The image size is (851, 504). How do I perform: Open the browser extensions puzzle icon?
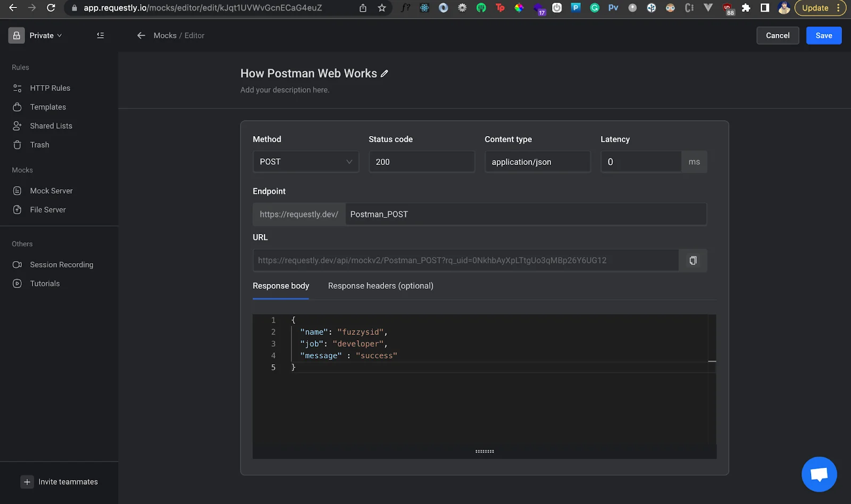746,8
